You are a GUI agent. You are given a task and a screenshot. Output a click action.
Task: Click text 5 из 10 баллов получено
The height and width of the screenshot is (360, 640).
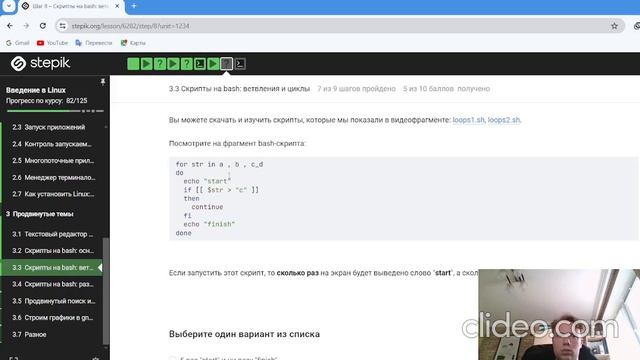coord(446,89)
